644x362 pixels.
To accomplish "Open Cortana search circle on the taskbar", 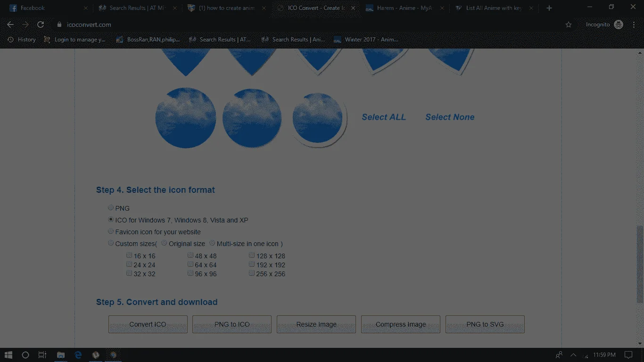I will (25, 355).
